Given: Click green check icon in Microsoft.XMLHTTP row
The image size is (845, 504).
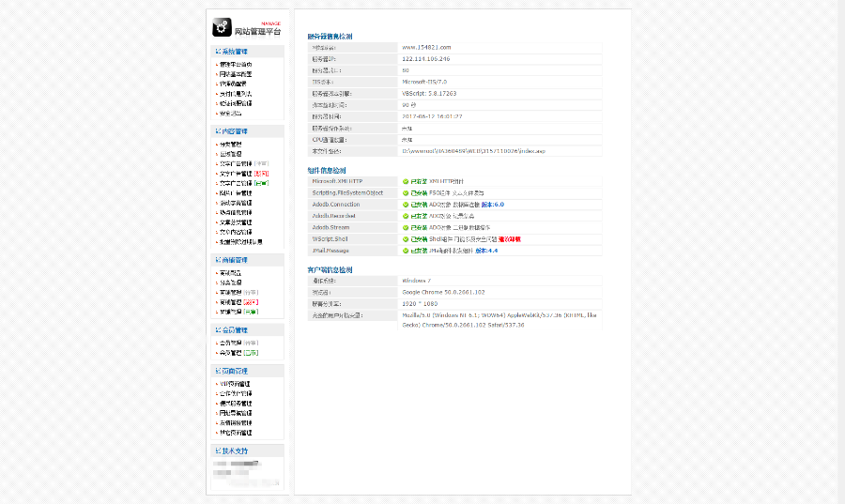Looking at the screenshot, I should [406, 181].
